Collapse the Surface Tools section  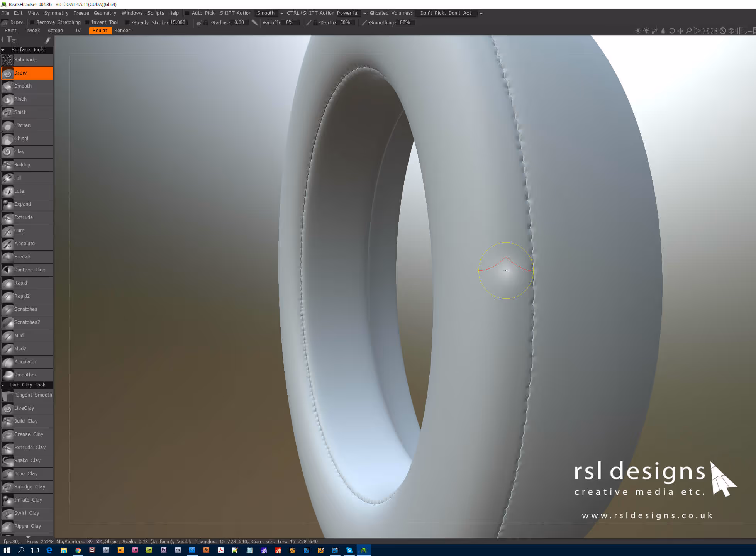(x=3, y=50)
